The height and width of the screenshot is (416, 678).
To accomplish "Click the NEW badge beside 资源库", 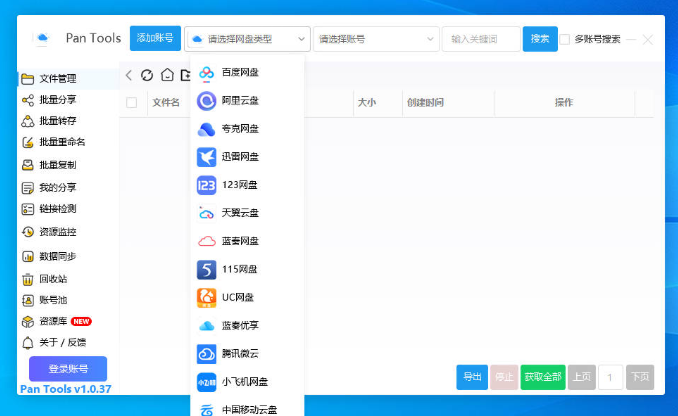I will (81, 321).
